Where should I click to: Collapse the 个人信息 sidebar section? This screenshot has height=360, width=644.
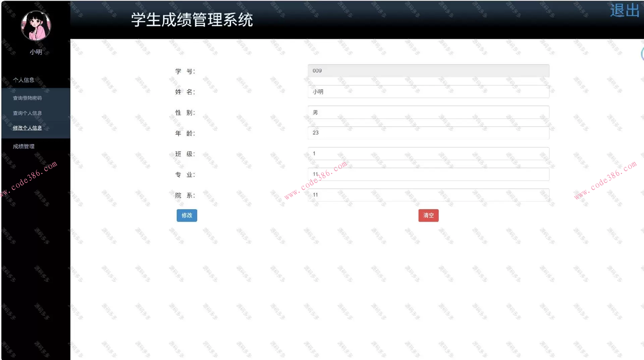[23, 80]
